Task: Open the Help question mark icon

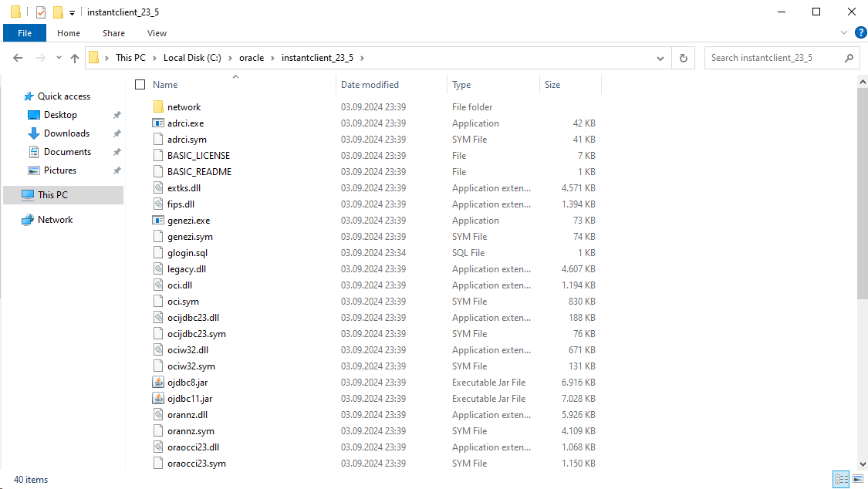Action: [860, 32]
